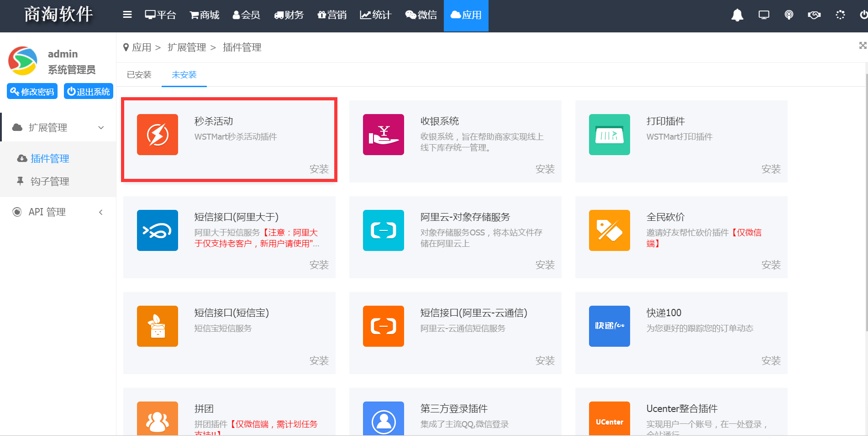Open the 营销 top menu
Image resolution: width=868 pixels, height=438 pixels.
coord(332,15)
